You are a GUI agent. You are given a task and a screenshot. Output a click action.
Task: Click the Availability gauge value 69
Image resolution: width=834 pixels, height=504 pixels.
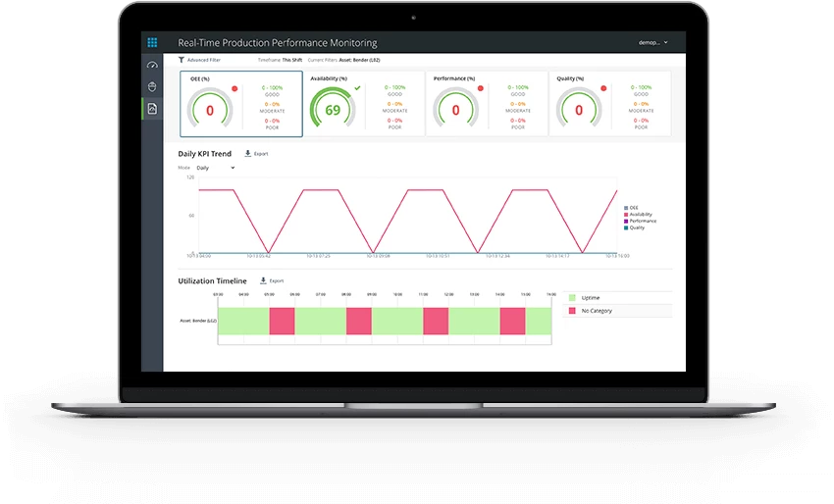[333, 110]
